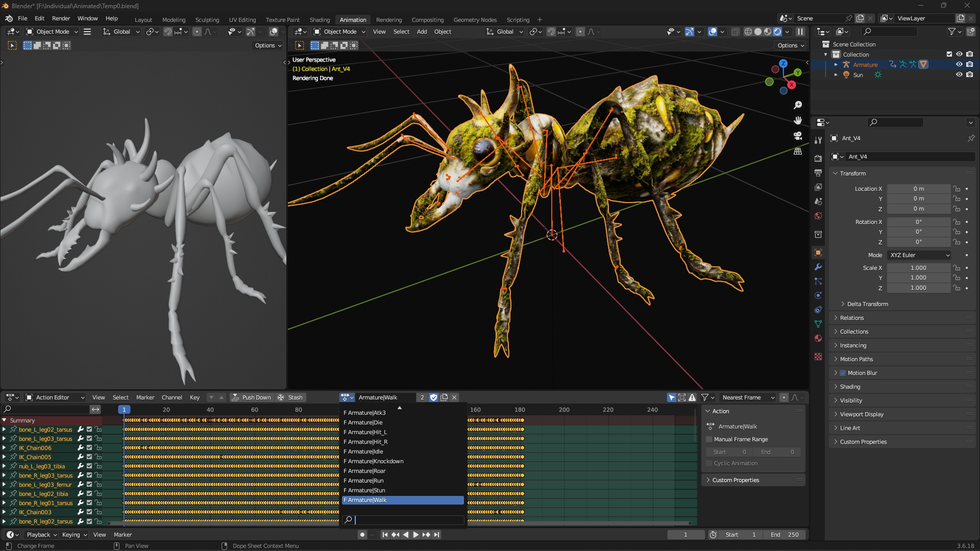980x551 pixels.
Task: Click the Push Down button
Action: tap(252, 397)
